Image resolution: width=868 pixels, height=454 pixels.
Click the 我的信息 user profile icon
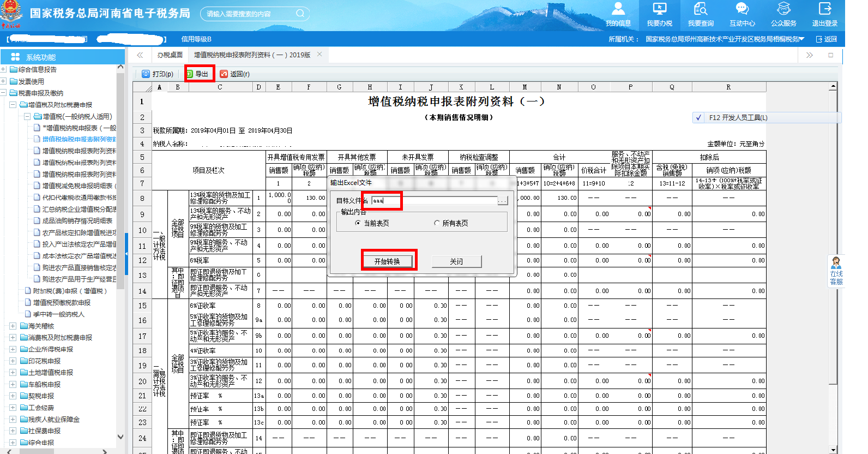coord(618,14)
